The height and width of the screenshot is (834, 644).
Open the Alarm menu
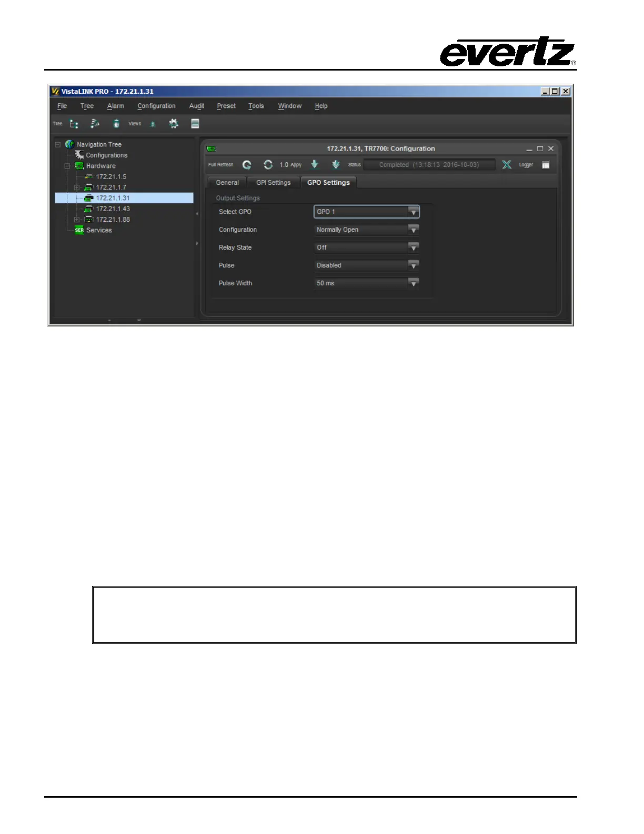pos(116,106)
